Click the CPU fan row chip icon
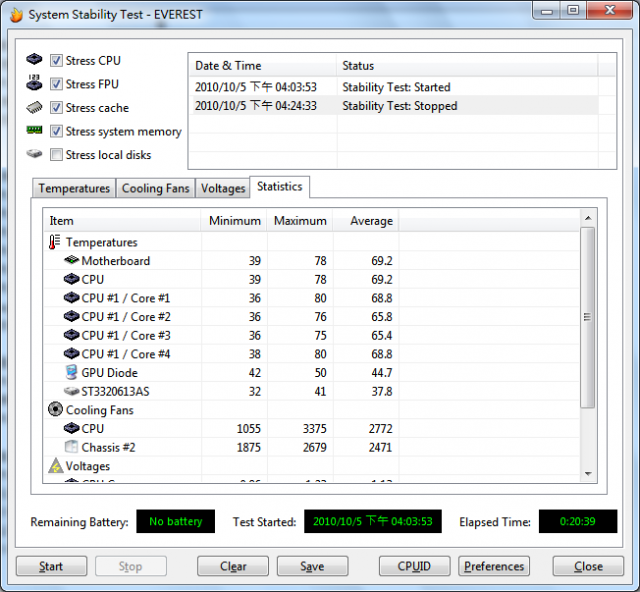 click(x=71, y=428)
